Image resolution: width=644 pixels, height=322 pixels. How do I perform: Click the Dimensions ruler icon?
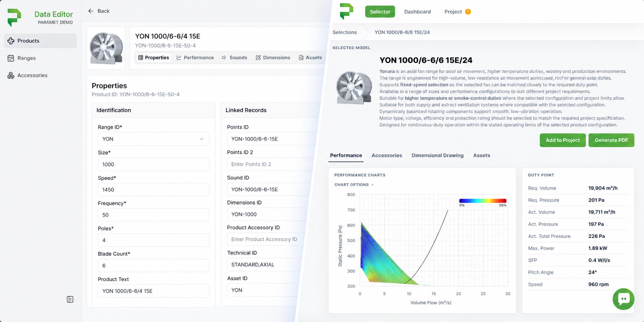(x=258, y=57)
